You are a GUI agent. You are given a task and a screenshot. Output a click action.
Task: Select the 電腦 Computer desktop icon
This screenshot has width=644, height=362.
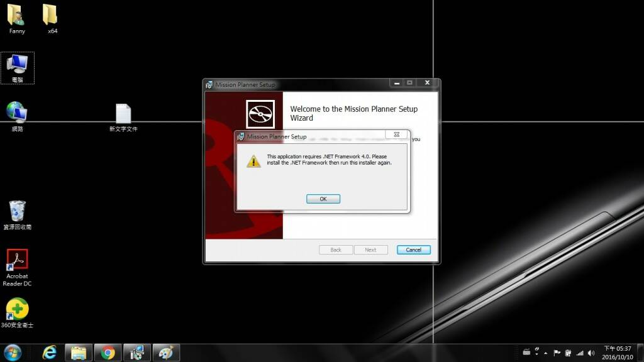click(17, 68)
